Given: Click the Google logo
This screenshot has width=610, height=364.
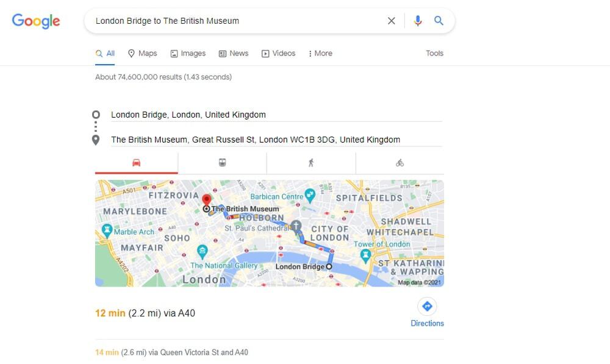Looking at the screenshot, I should pos(36,21).
